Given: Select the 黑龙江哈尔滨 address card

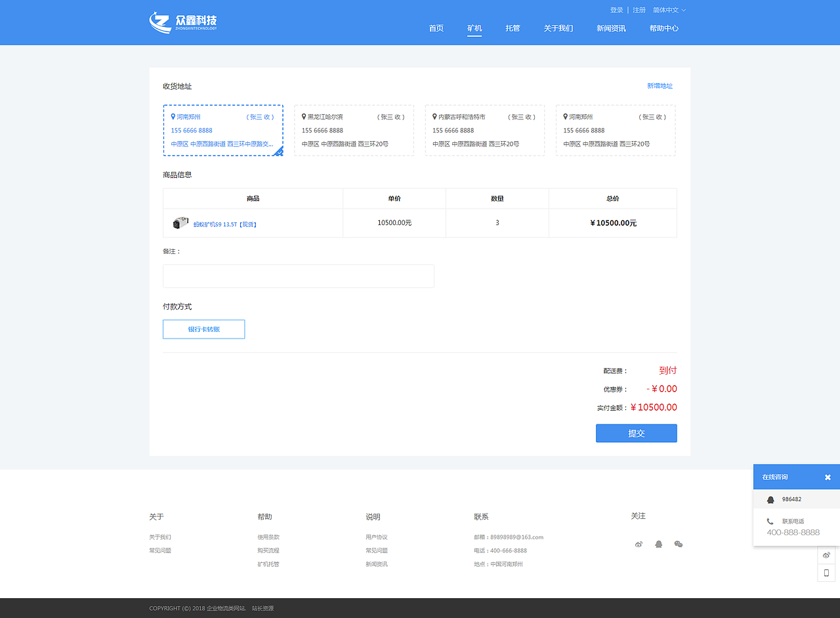Looking at the screenshot, I should (354, 130).
